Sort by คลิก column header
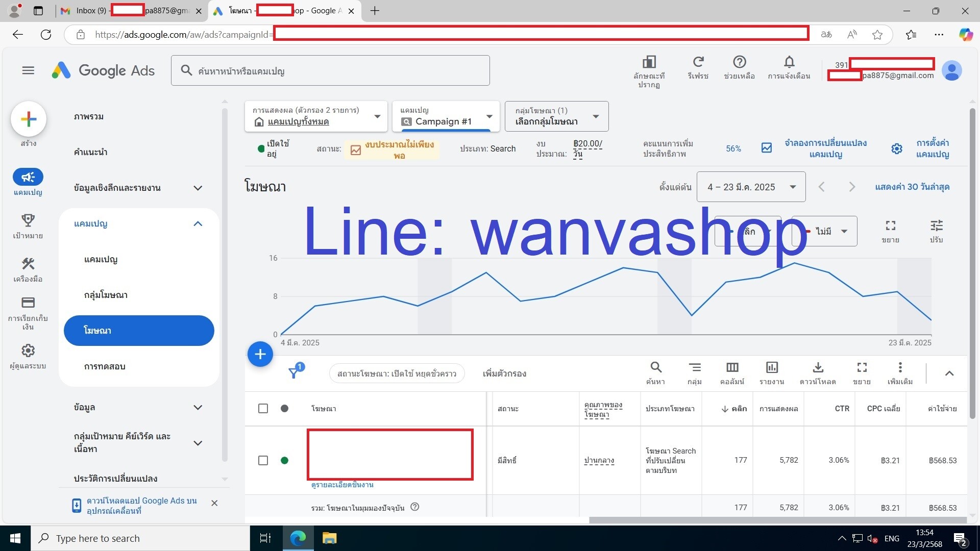This screenshot has width=980, height=551. tap(734, 409)
